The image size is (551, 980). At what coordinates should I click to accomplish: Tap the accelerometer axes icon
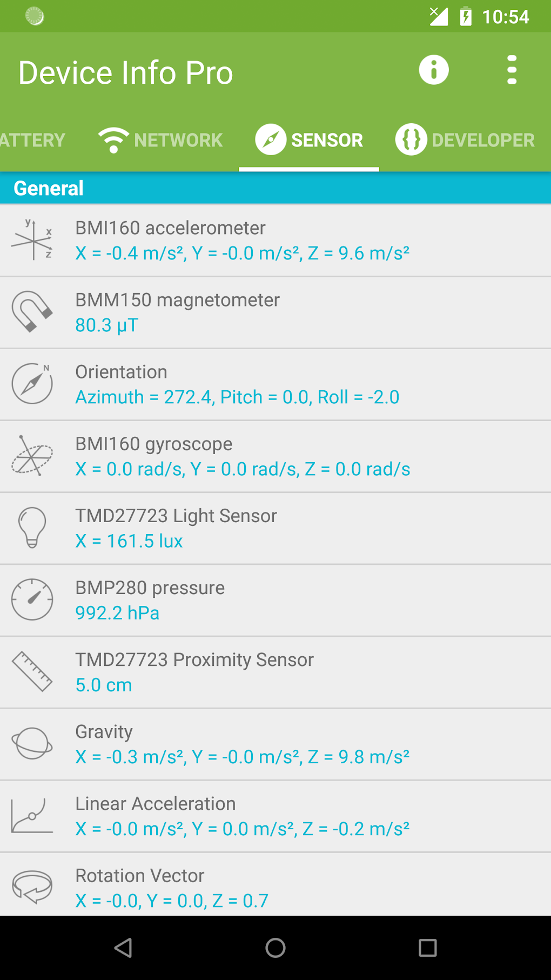pyautogui.click(x=32, y=240)
